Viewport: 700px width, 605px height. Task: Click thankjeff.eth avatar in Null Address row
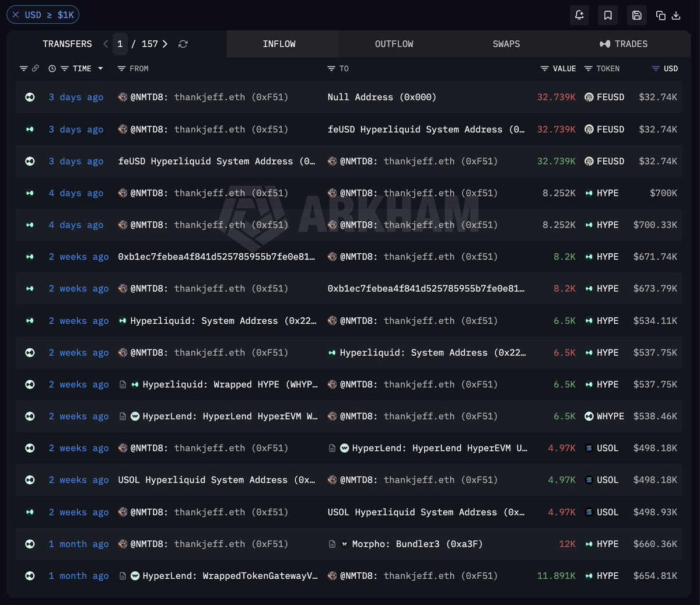[x=123, y=97]
